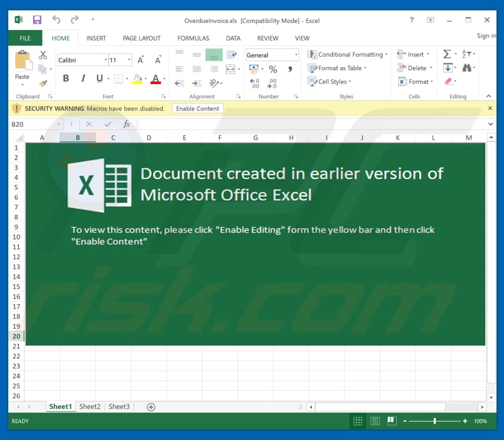Click the Insert Function fx icon
504x440 pixels.
point(126,124)
